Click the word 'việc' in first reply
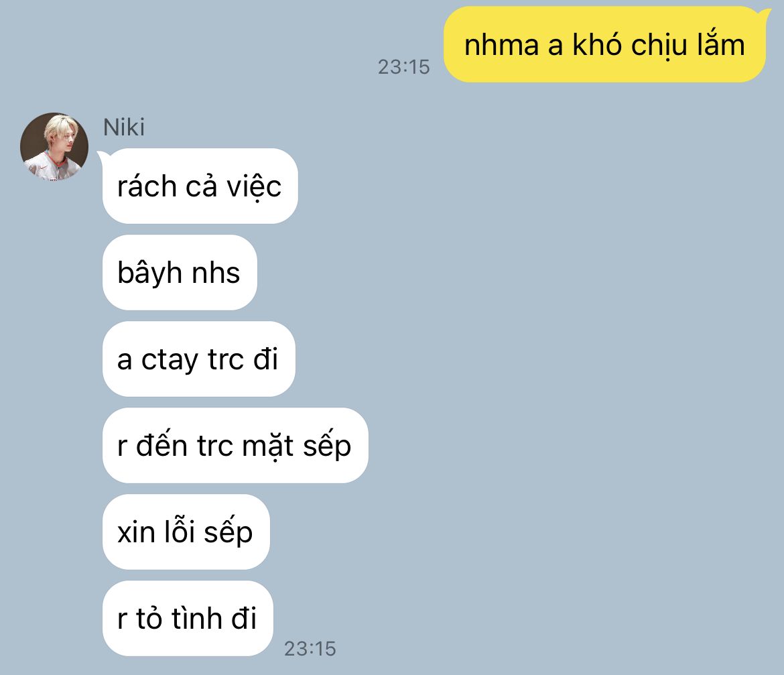This screenshot has width=784, height=675. tap(253, 186)
